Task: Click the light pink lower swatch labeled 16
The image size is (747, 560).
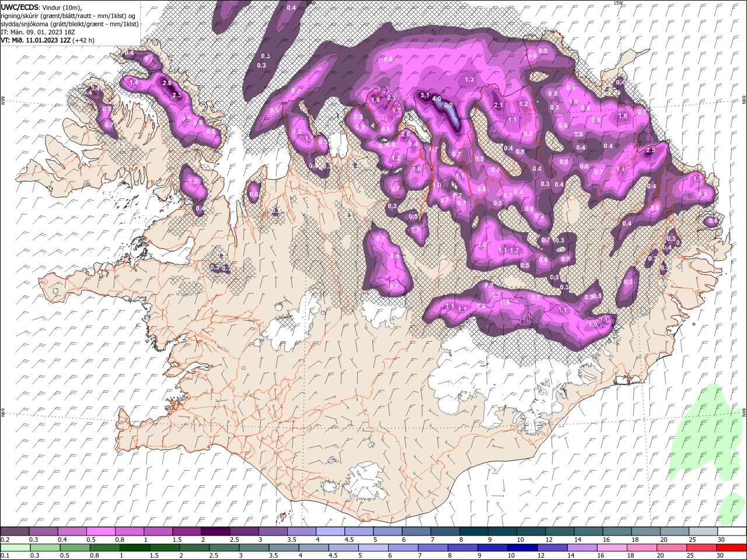Action: 612,548
